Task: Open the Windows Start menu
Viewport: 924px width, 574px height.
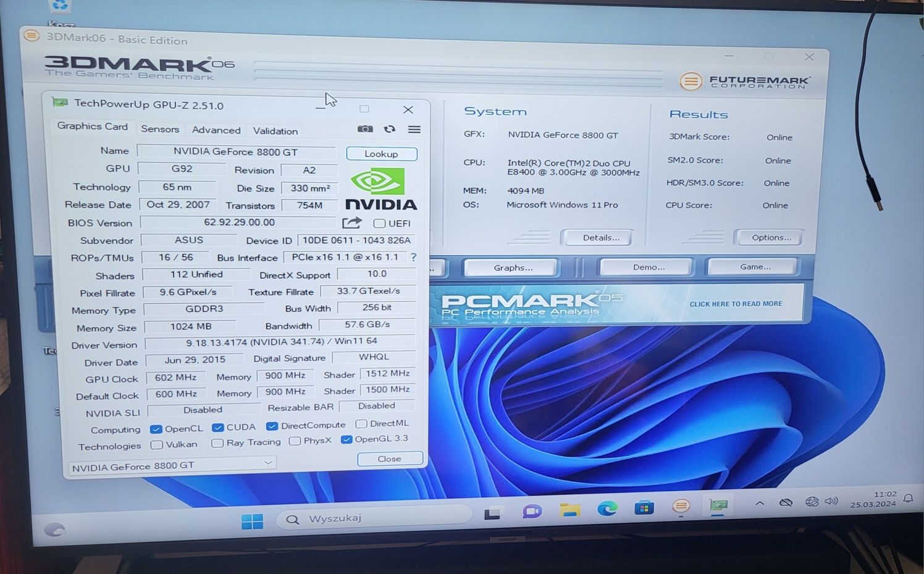Action: point(252,521)
